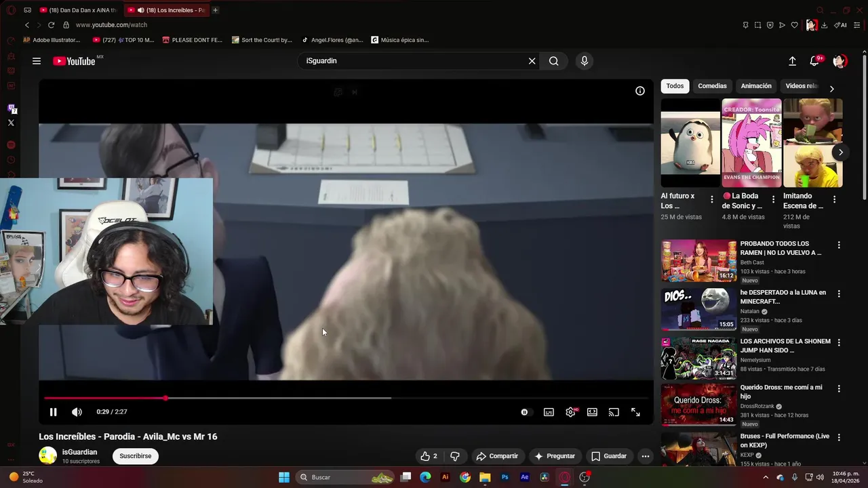This screenshot has height=488, width=868.
Task: Start voice search with the microphone
Action: click(x=585, y=61)
